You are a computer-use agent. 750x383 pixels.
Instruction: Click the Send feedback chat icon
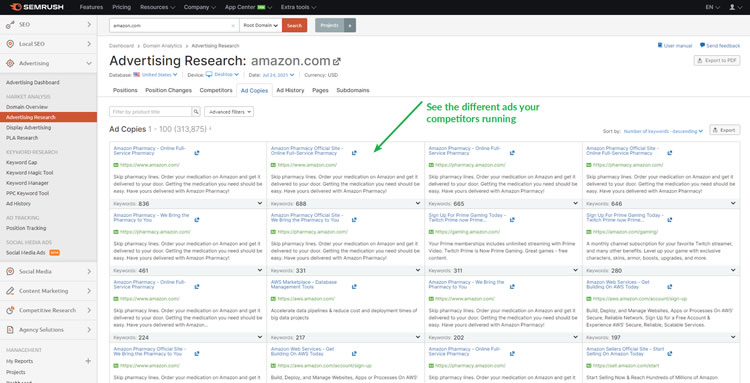tap(702, 45)
